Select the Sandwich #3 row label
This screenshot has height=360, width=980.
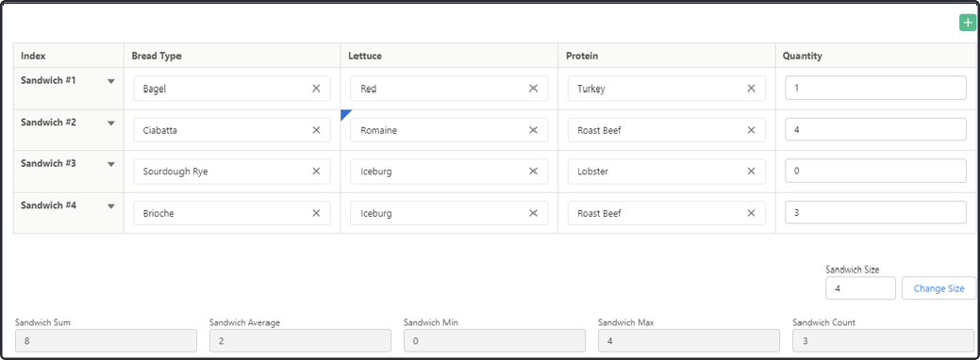tap(48, 164)
